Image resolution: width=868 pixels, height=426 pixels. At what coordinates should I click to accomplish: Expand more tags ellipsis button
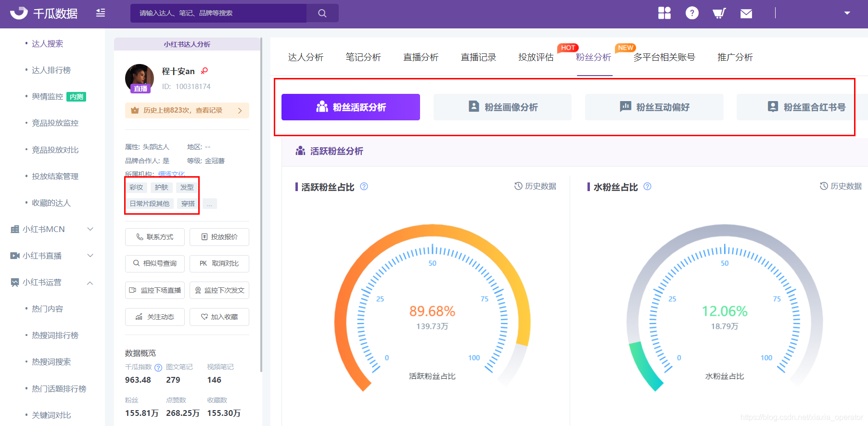pyautogui.click(x=209, y=204)
